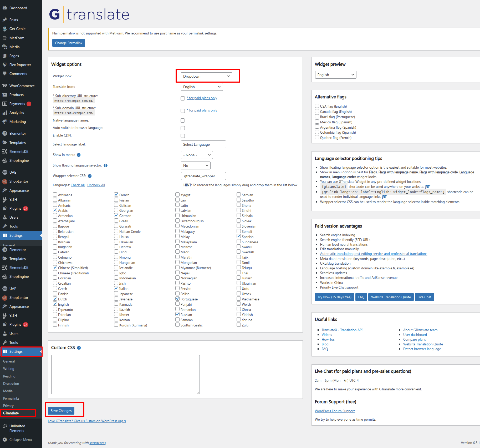Viewport: 480px width, 448px height.
Task: Open Privacy settings submenu
Action: pyautogui.click(x=8, y=406)
